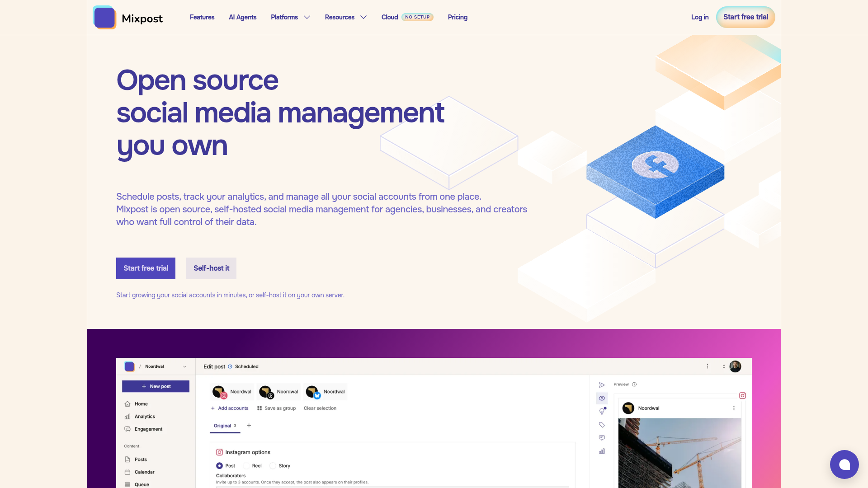Select the Post radio button
The width and height of the screenshot is (868, 488).
(x=219, y=466)
